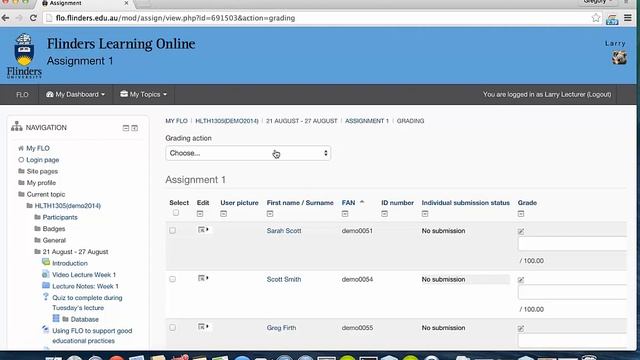Image resolution: width=640 pixels, height=360 pixels.
Task: Click the Navigation block tree icon
Action: coord(17,126)
